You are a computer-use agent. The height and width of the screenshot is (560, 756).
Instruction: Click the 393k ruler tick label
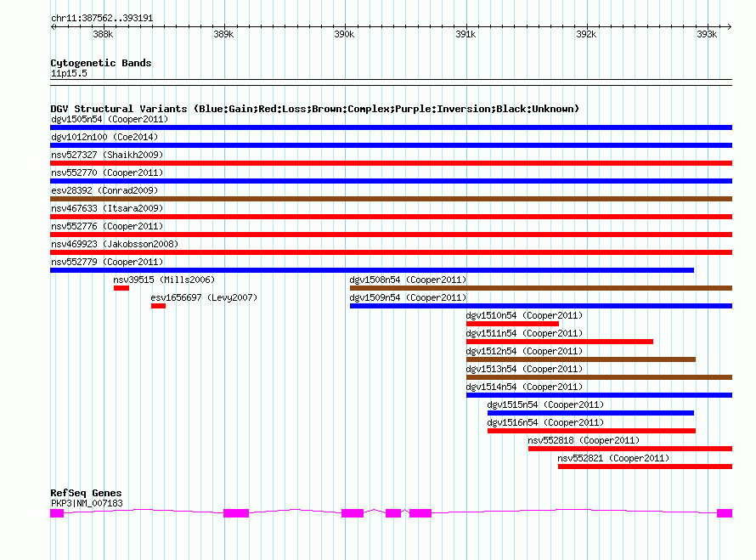pyautogui.click(x=707, y=34)
